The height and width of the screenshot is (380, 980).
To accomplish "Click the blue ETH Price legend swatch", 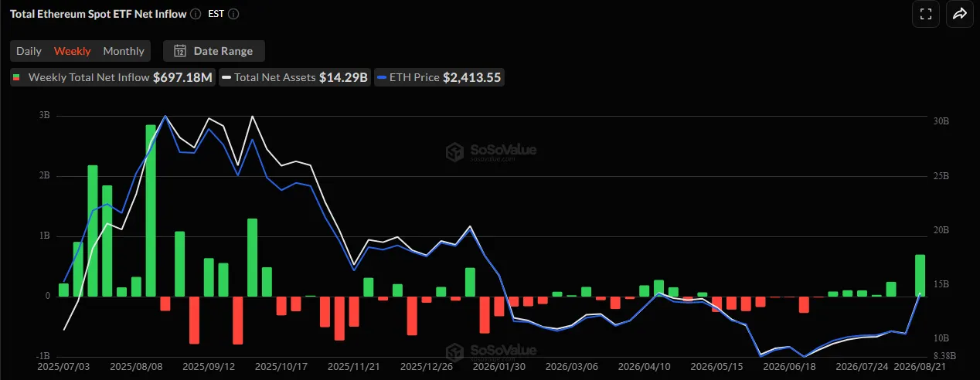I will [381, 77].
